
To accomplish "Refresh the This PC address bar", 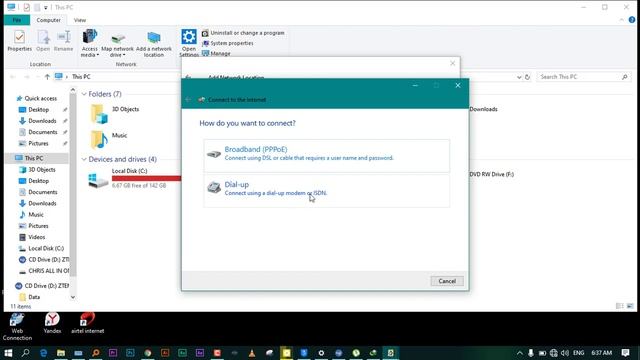I will click(527, 77).
